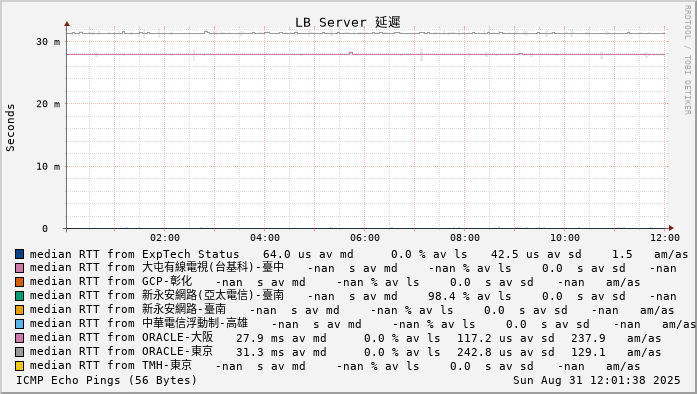
Task: Click the Seconds y-axis title
Action: point(10,128)
